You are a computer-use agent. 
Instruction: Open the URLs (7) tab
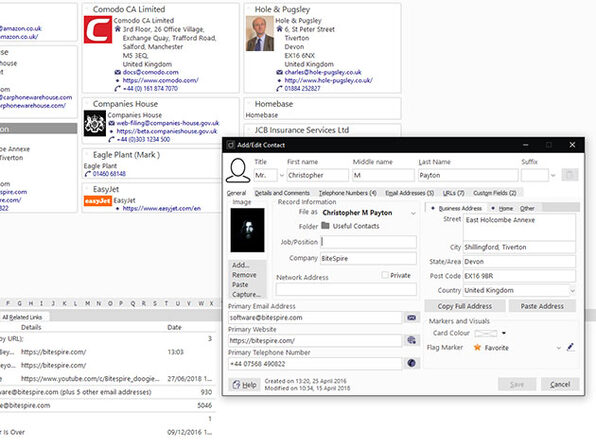453,193
